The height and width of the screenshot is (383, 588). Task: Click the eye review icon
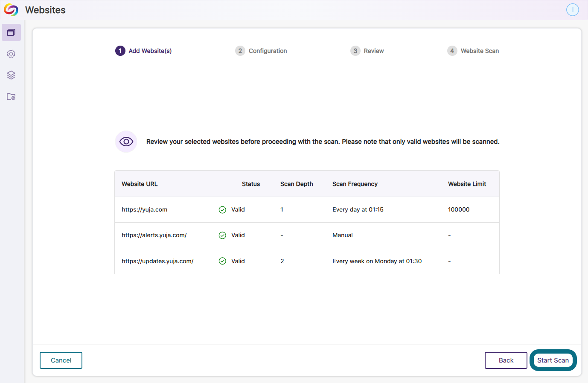click(126, 142)
